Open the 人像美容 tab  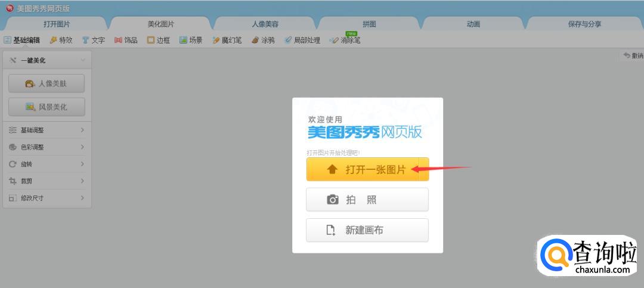point(265,24)
